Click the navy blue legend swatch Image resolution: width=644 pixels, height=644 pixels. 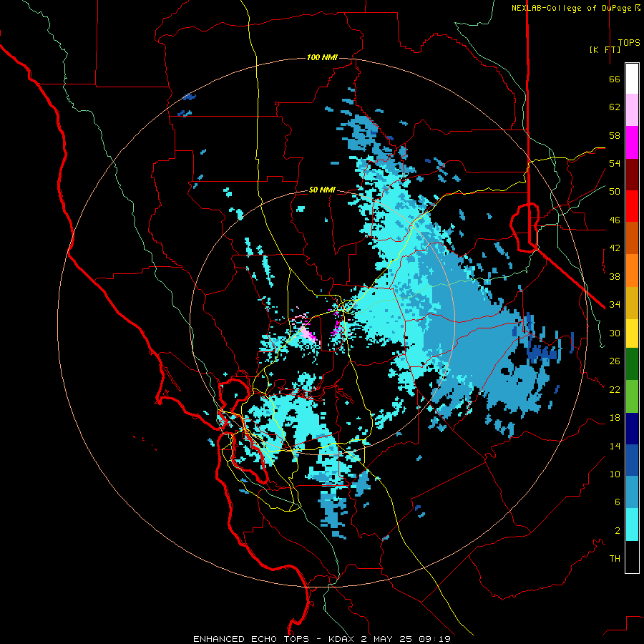pos(632,429)
